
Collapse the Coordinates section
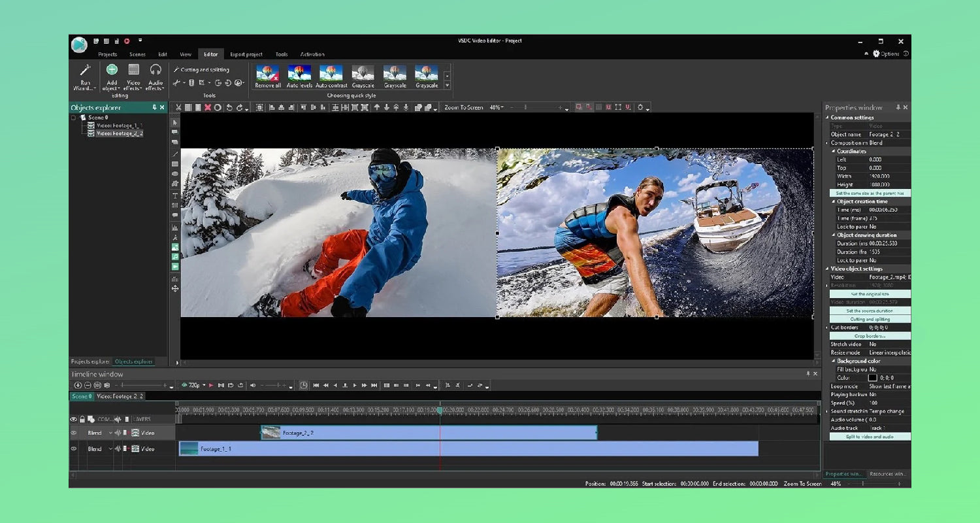(834, 151)
